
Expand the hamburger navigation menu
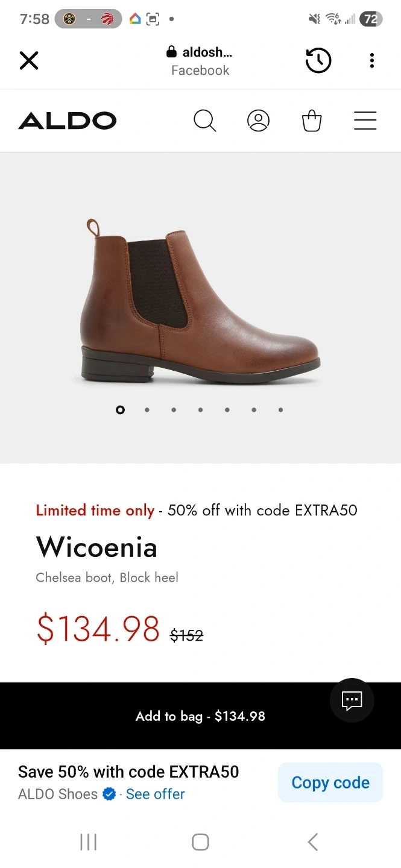pyautogui.click(x=365, y=121)
